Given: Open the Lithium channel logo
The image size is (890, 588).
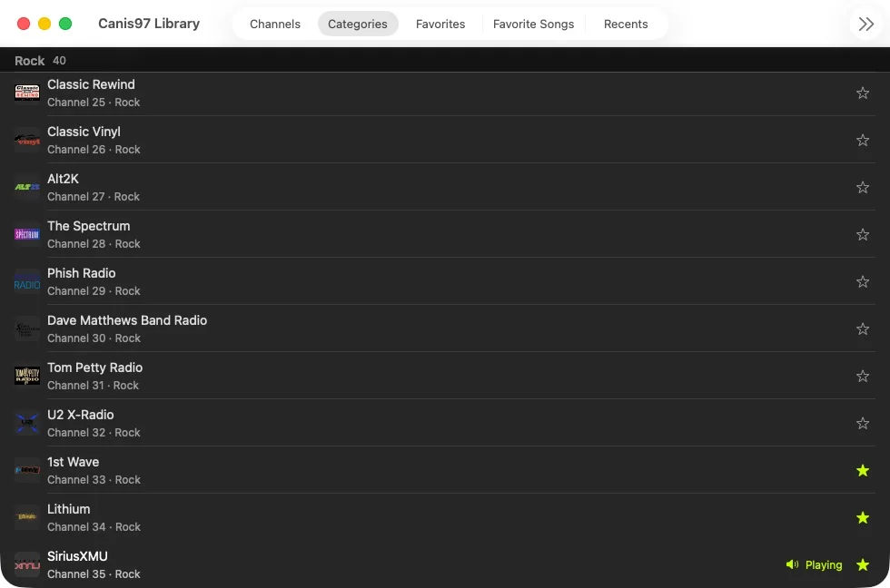Looking at the screenshot, I should (x=26, y=517).
